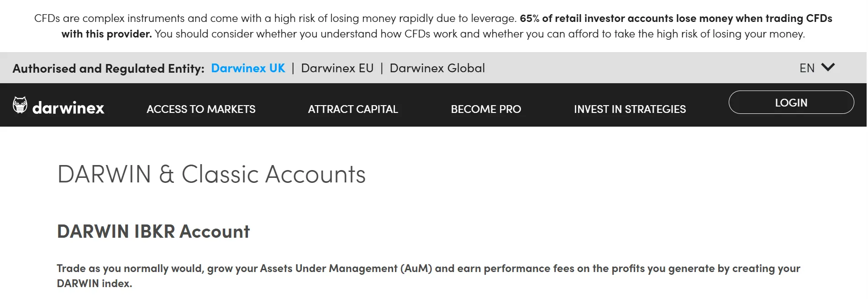Expand the language chevron arrow
Viewport: 868px width, 299px height.
(828, 68)
